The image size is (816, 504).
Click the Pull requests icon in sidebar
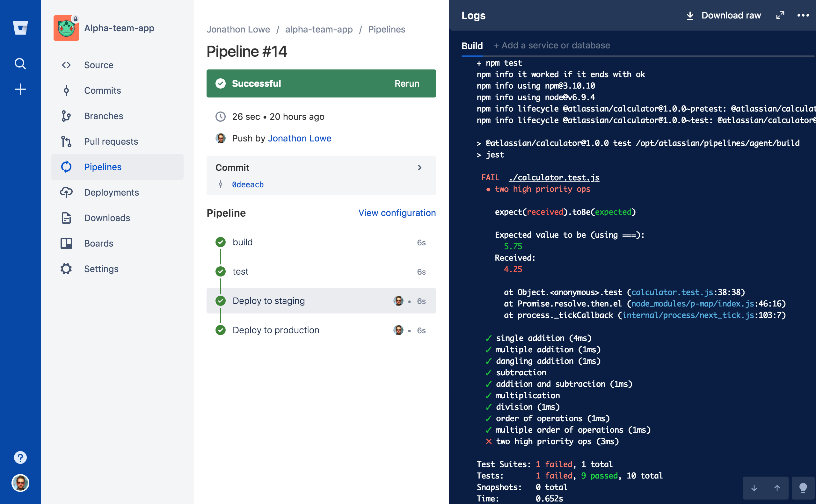66,141
